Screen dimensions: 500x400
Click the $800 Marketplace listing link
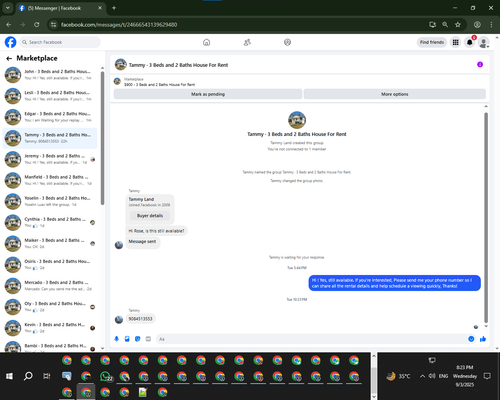pyautogui.click(x=160, y=85)
